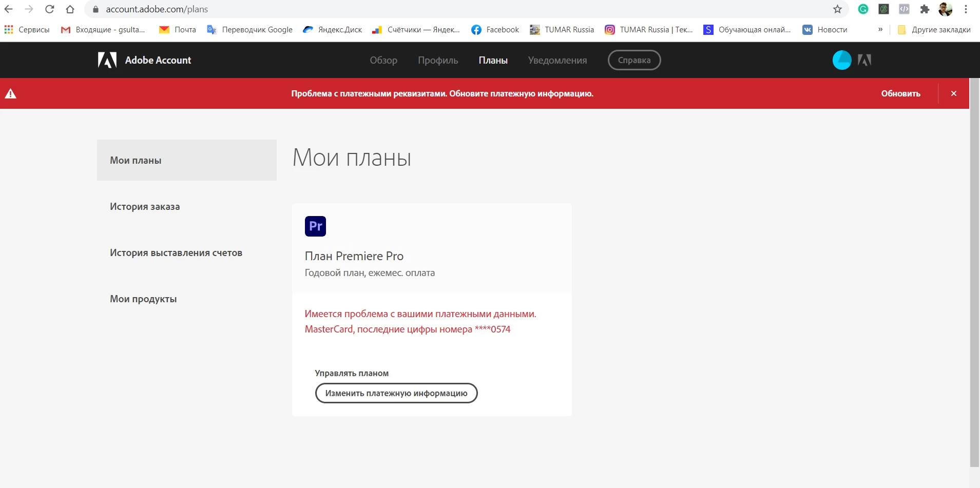Image resolution: width=980 pixels, height=488 pixels.
Task: Click the Adobe apps icon in header
Action: point(864,60)
